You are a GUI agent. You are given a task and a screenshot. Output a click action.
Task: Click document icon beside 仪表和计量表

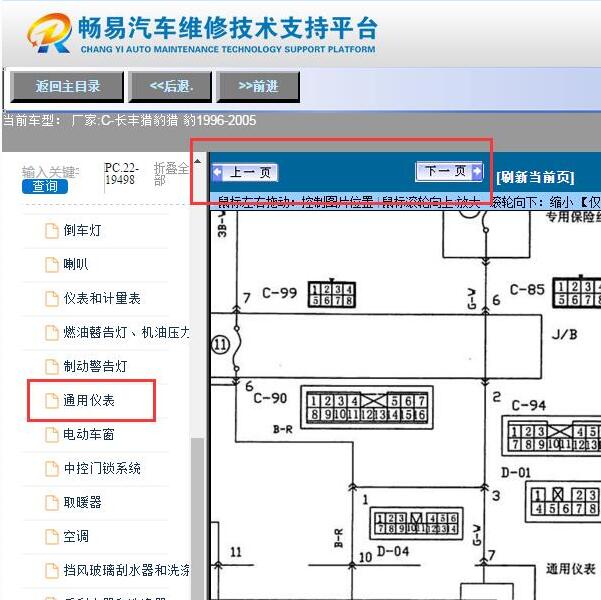click(x=52, y=299)
